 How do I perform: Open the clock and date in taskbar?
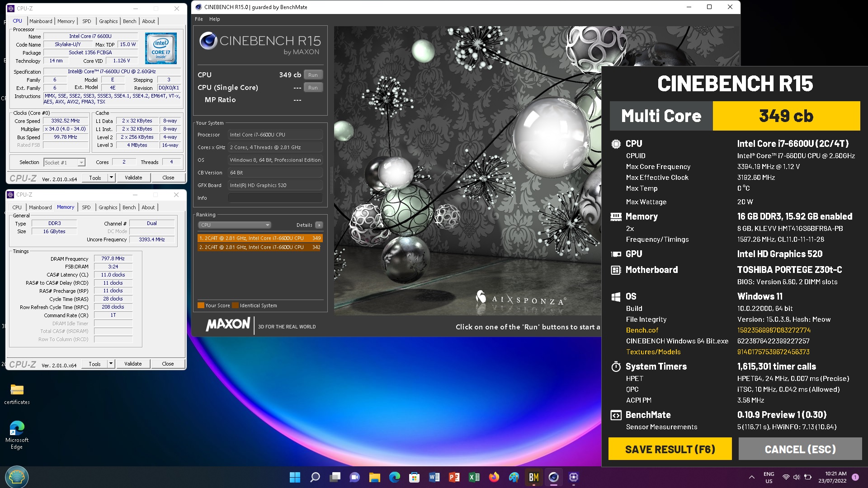[832, 477]
